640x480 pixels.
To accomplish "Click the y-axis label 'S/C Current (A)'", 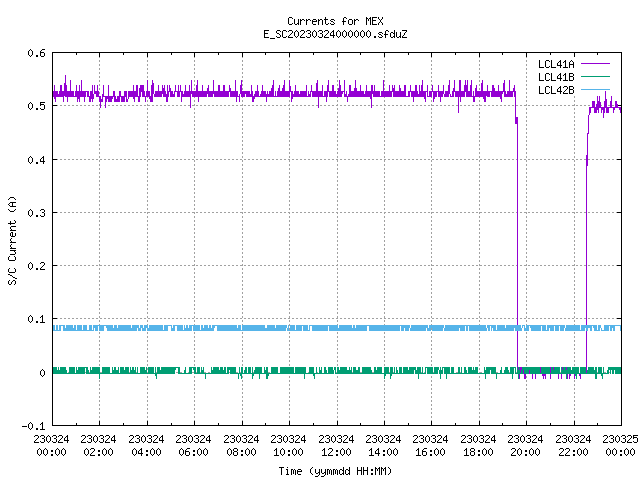I will pyautogui.click(x=13, y=241).
